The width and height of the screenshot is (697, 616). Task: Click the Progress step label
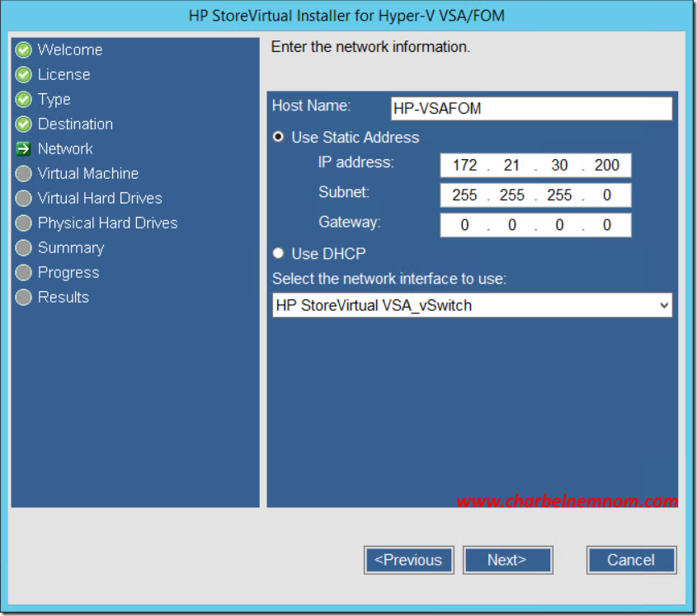(68, 273)
